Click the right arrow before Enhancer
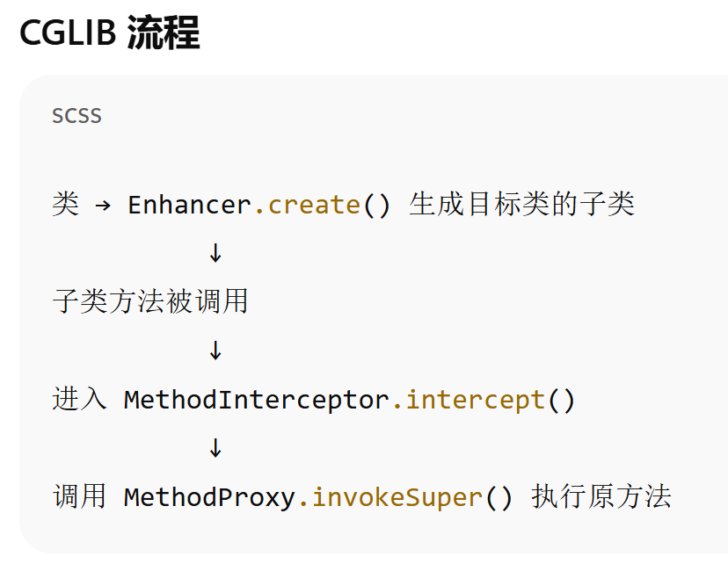This screenshot has height=564, width=728. click(102, 206)
